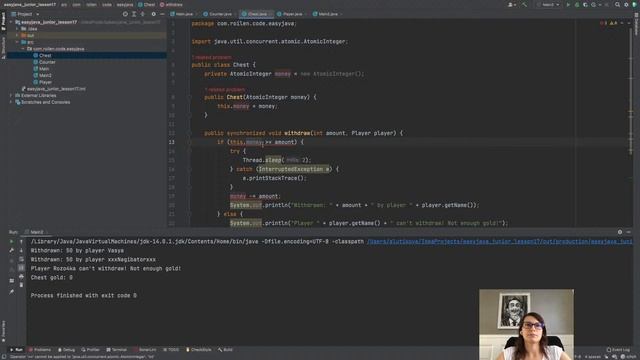Viewport: 640px width, 360px height.
Task: Open the Main2 run configuration dropdown
Action: click(x=548, y=4)
